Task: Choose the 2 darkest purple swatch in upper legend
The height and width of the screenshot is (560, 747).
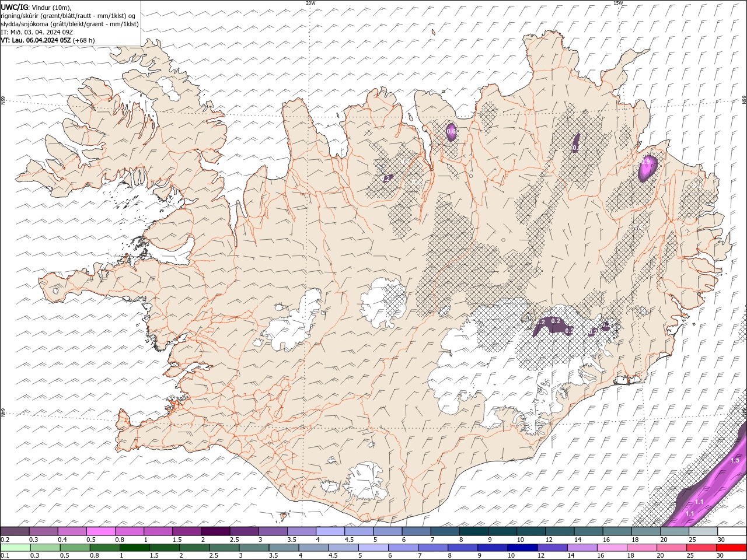Action: click(215, 531)
